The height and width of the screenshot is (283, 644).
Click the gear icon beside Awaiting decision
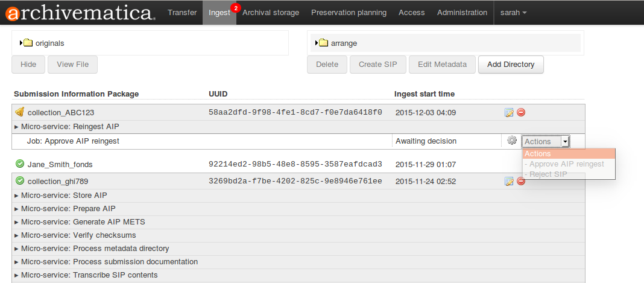tap(512, 141)
